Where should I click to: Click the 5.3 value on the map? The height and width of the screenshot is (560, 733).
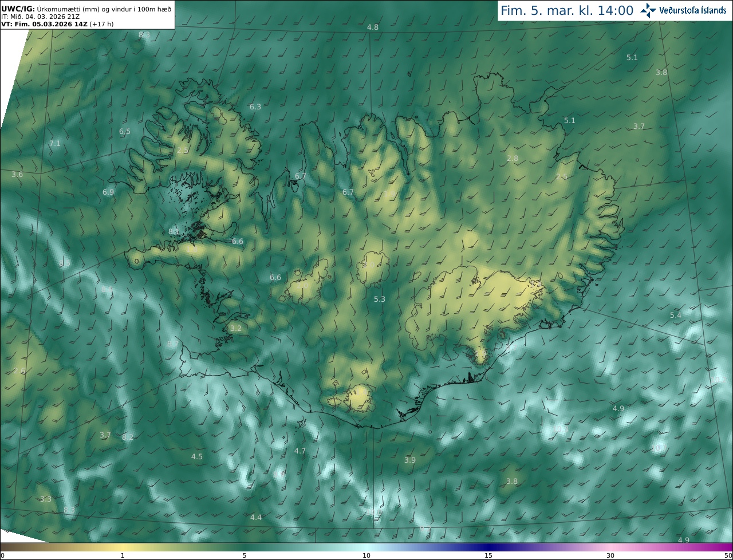pyautogui.click(x=380, y=299)
